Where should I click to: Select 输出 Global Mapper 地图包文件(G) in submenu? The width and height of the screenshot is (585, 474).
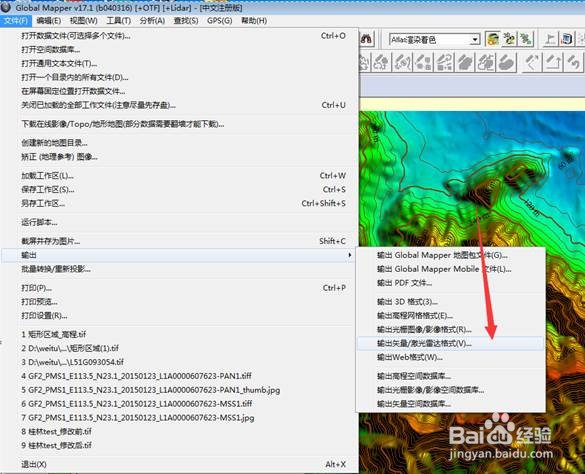tap(451, 255)
